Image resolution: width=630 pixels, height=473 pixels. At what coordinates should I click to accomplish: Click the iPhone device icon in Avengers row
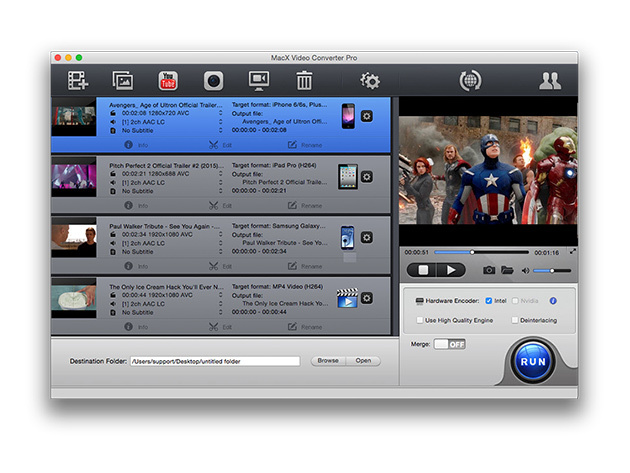pos(348,116)
